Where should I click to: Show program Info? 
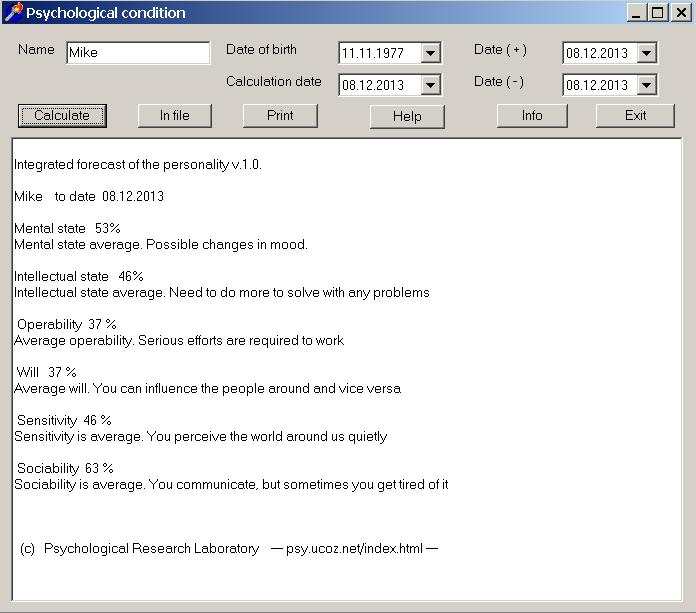point(532,116)
